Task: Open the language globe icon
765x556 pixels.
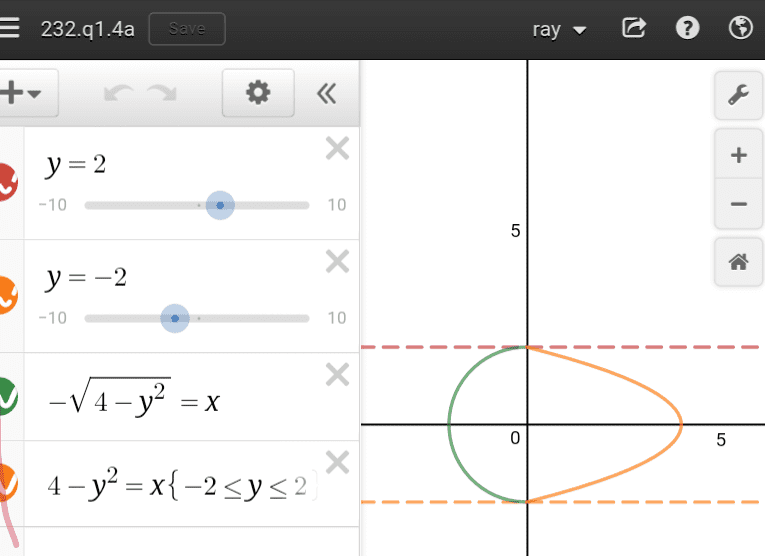Action: pos(741,28)
